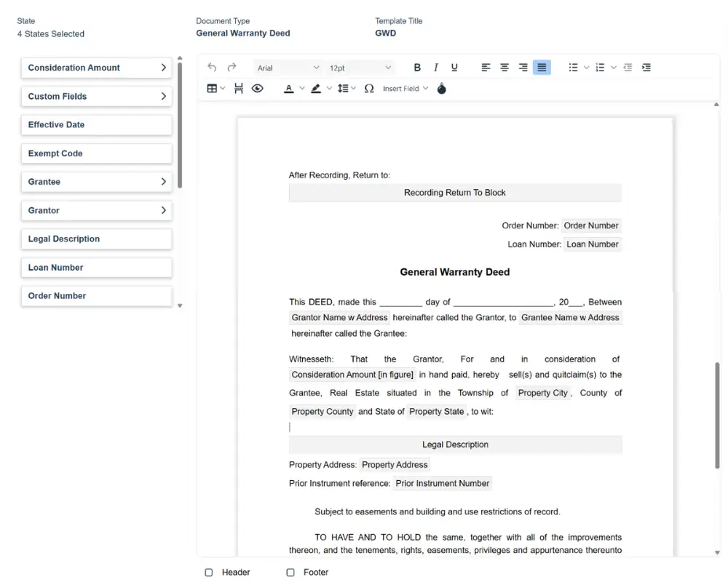Apply text color
The image size is (728, 582).
pyautogui.click(x=289, y=88)
